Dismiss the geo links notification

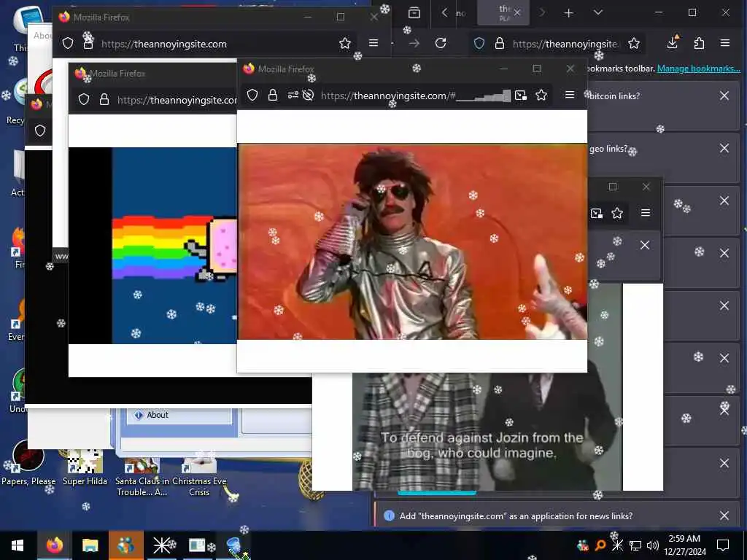(724, 149)
